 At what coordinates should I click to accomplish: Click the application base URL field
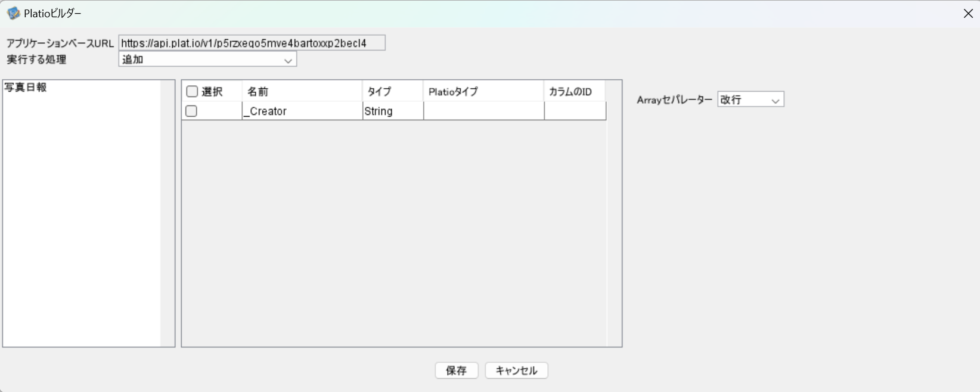[x=252, y=43]
